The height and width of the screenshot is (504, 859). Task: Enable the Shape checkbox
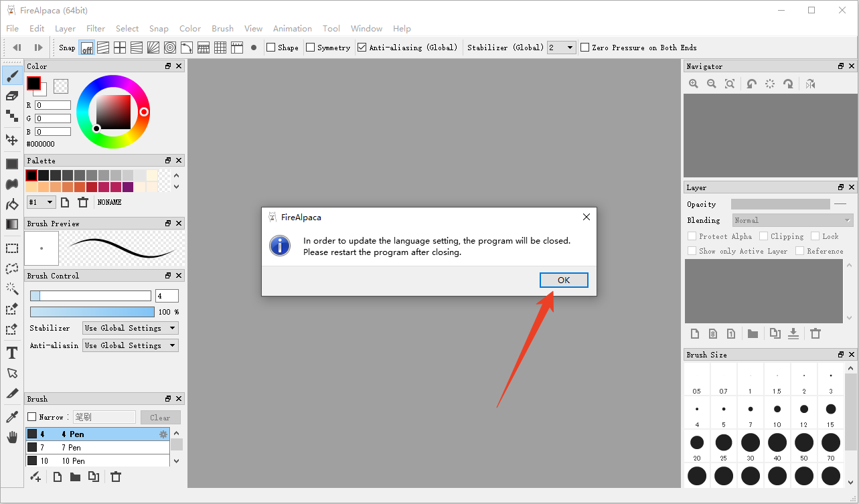coord(271,48)
